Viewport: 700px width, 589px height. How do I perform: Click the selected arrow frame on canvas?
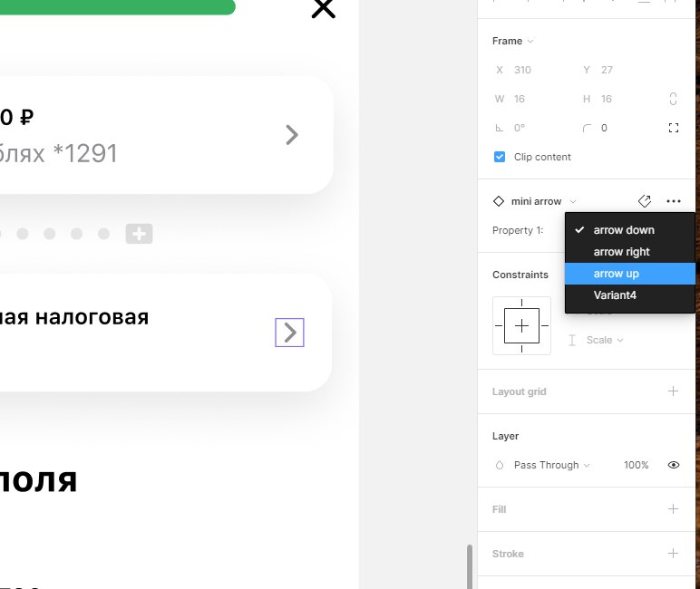coord(289,333)
